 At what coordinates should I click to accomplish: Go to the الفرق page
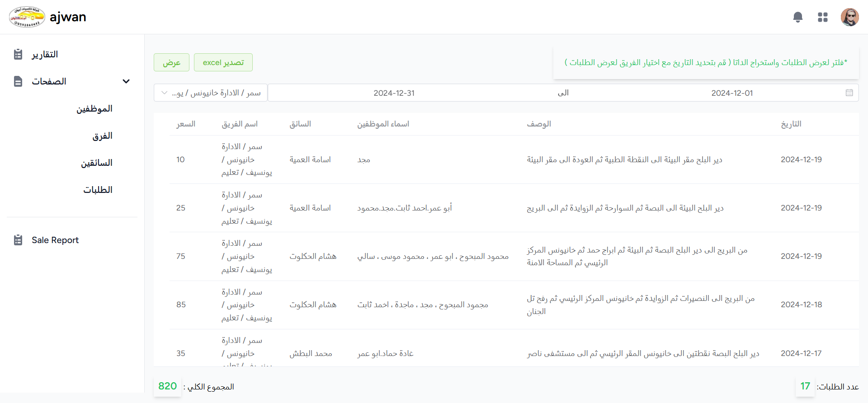click(102, 136)
